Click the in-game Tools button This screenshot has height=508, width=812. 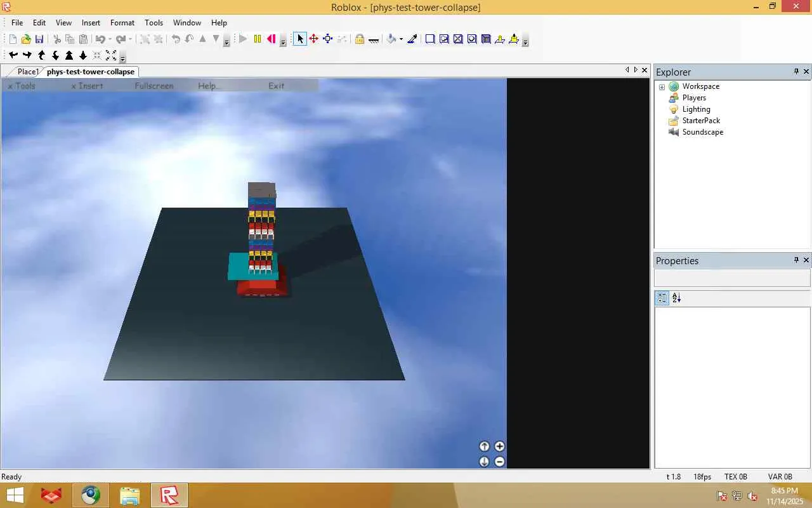tap(22, 86)
